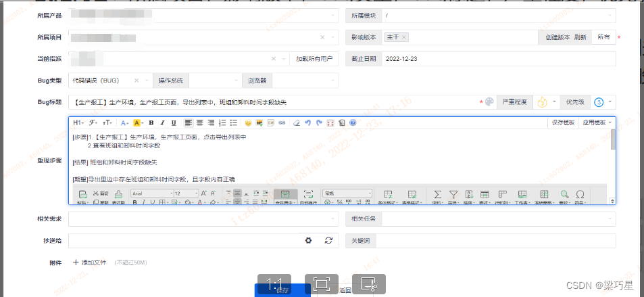Insert a bulleted list in the editor
Viewport: 644px width, 297px height.
click(234, 122)
